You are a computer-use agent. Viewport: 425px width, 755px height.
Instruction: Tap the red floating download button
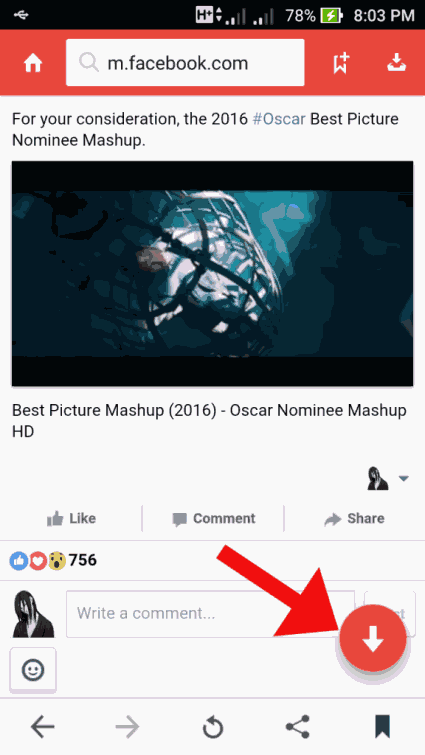click(373, 638)
